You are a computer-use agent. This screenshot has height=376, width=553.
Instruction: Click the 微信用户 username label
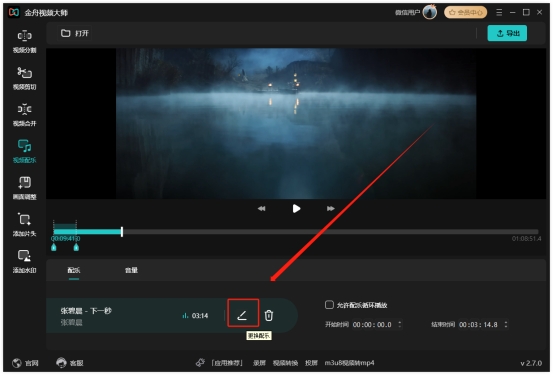407,13
